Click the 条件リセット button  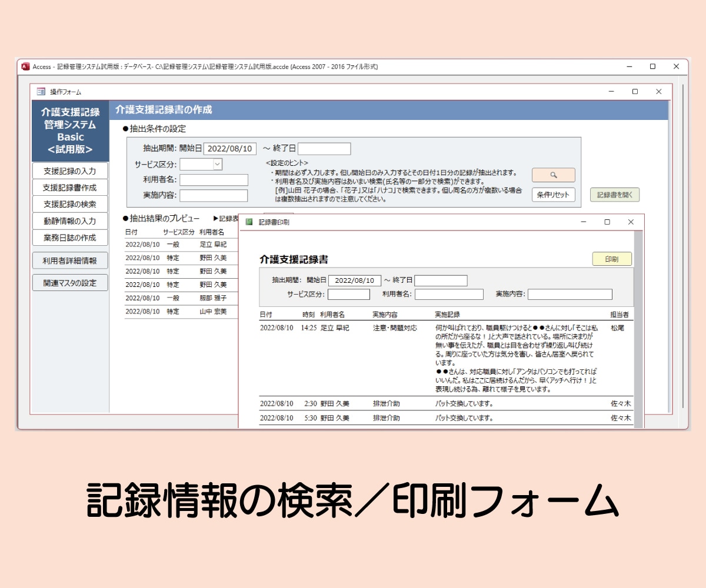(553, 195)
